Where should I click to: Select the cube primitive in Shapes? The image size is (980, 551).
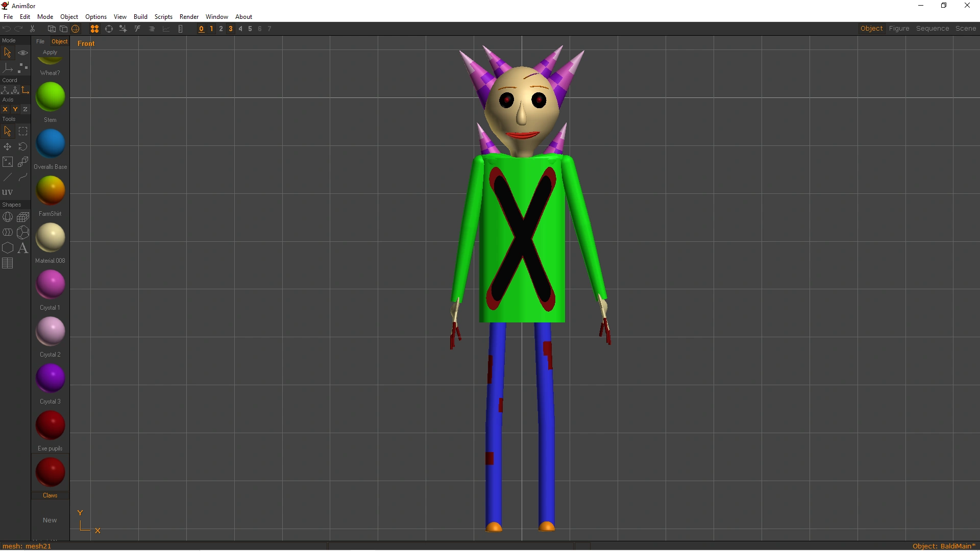point(23,217)
